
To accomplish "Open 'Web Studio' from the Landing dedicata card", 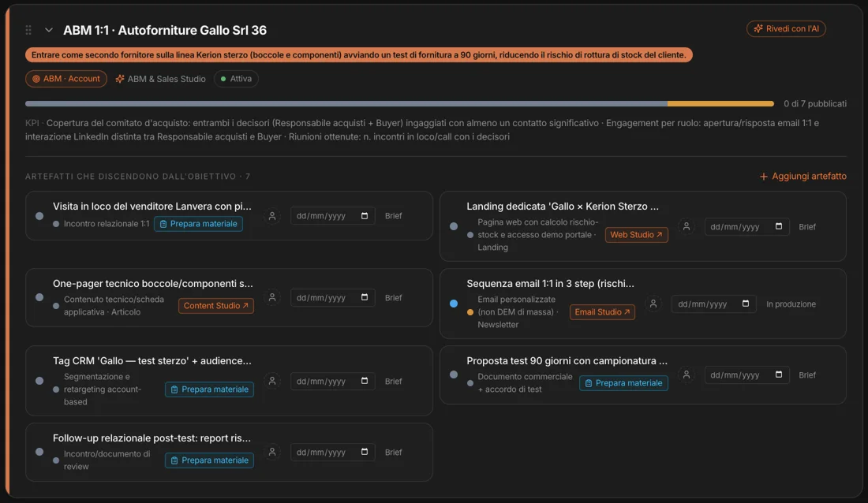I will coord(636,235).
